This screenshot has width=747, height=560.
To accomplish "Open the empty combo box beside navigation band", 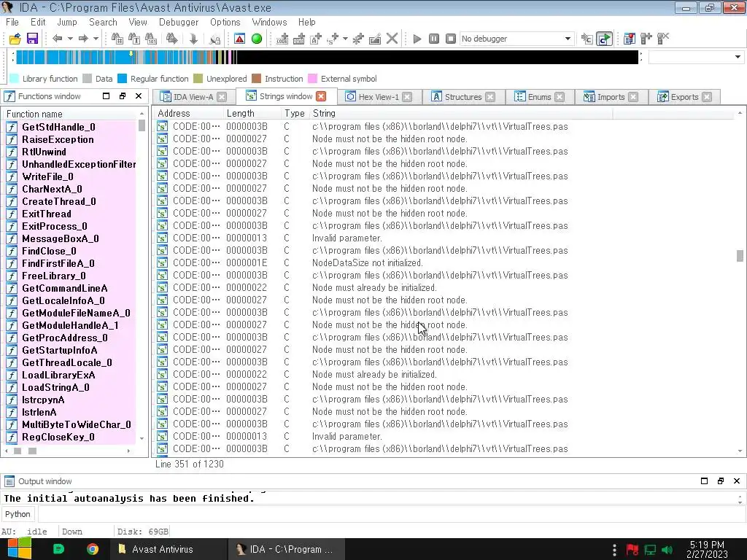I will [695, 57].
